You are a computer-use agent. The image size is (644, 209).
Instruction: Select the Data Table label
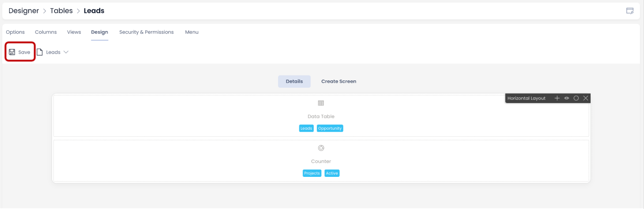point(321,116)
